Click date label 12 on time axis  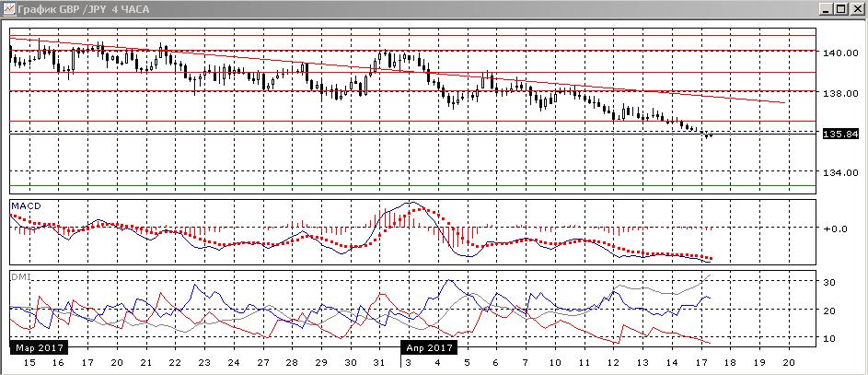coord(613,363)
